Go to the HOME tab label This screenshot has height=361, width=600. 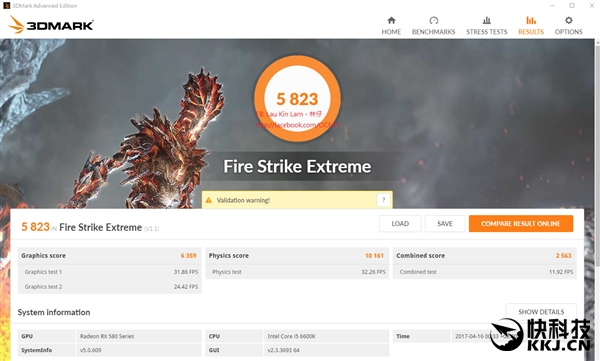[x=391, y=32]
